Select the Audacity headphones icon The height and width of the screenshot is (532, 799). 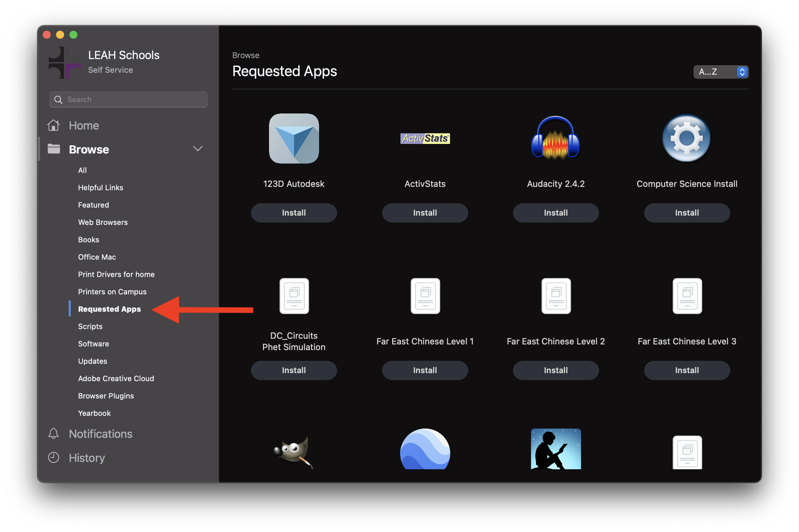click(x=555, y=138)
